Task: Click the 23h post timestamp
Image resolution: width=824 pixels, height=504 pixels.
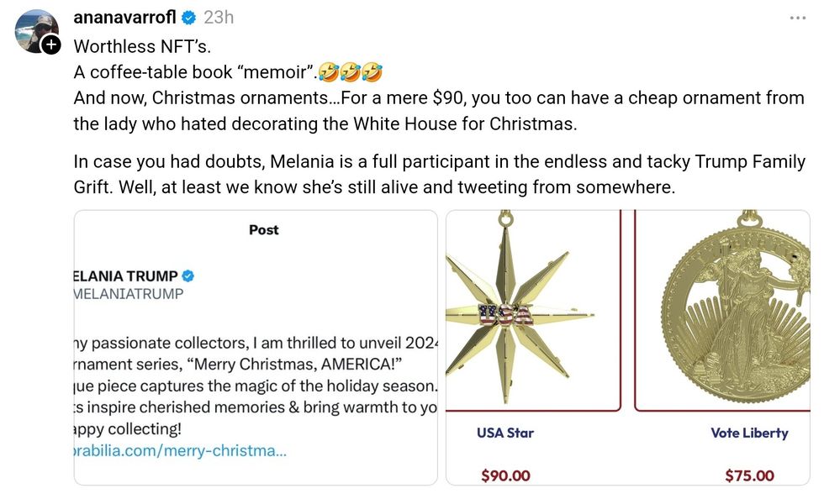Action: (x=219, y=18)
